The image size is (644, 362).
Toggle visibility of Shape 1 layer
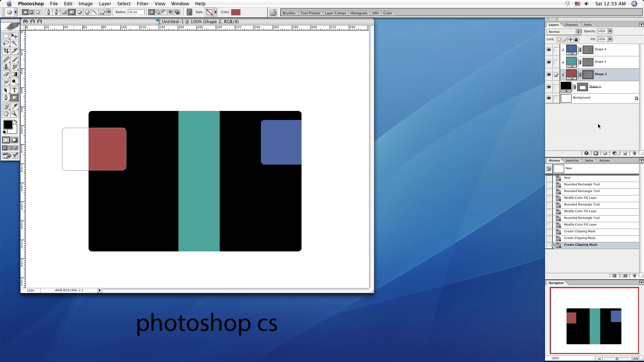pos(549,87)
